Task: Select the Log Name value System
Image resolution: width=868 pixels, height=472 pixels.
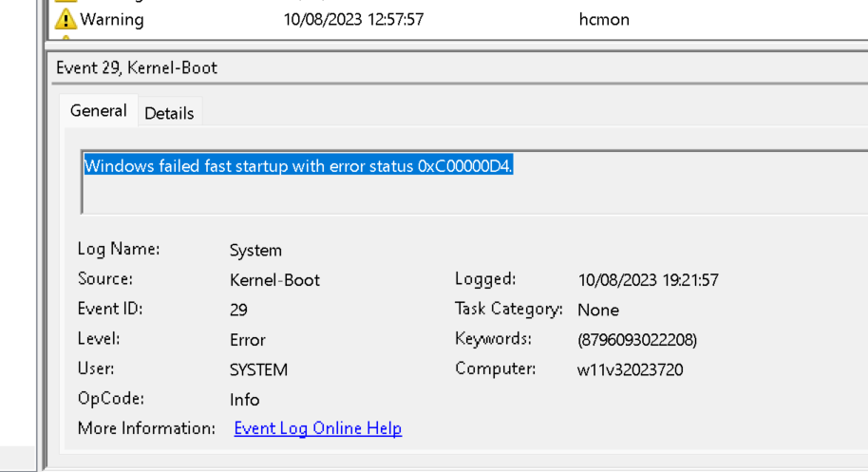Action: click(255, 250)
